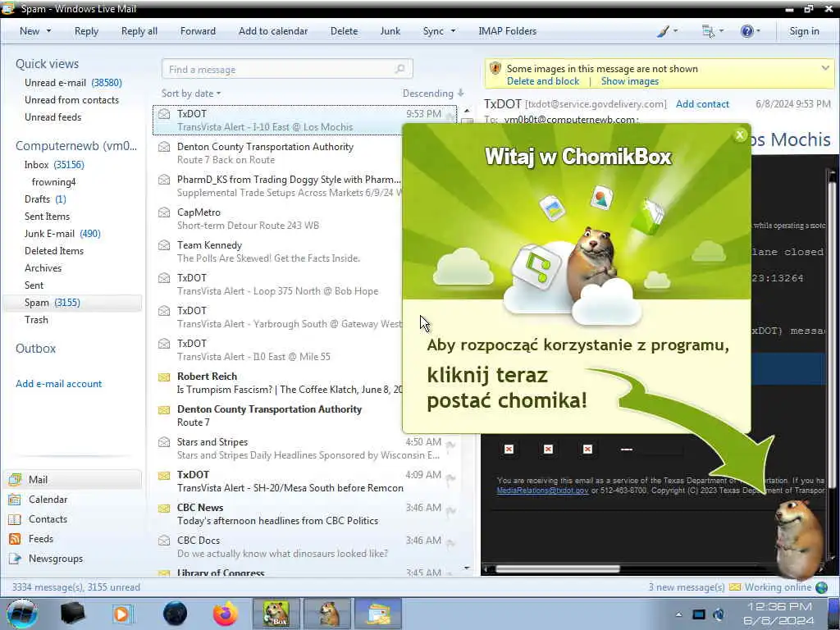The height and width of the screenshot is (630, 840).
Task: Click the security shield icon in image warning bar
Action: click(495, 69)
